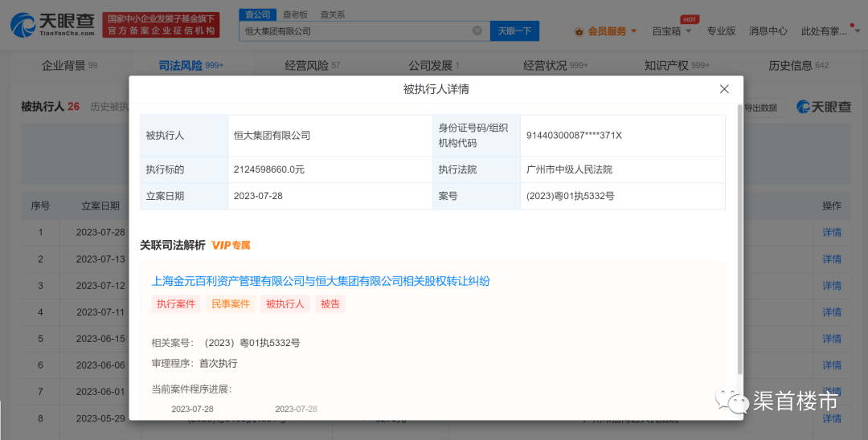Click the dialog's vertical scrollbar
Image resolution: width=868 pixels, height=440 pixels.
pyautogui.click(x=739, y=238)
